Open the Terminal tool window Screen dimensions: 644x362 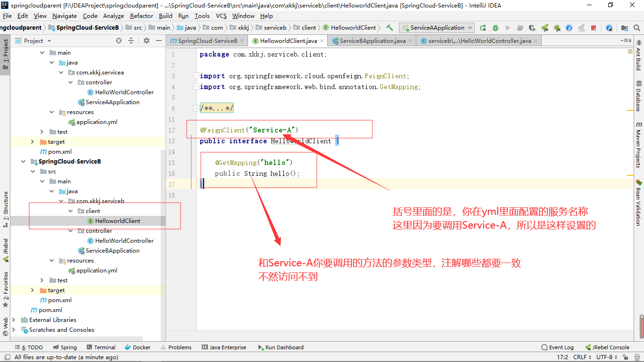pos(100,347)
